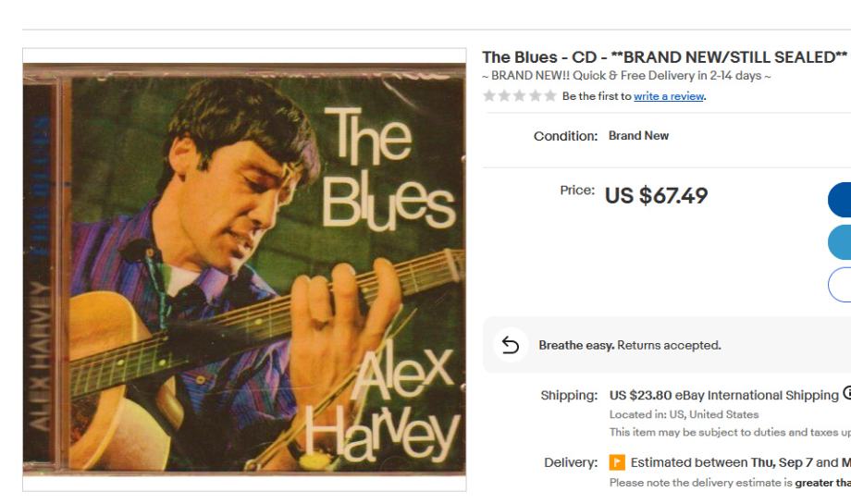
Task: Click the info icon beside eBay International Shipping
Action: [845, 395]
